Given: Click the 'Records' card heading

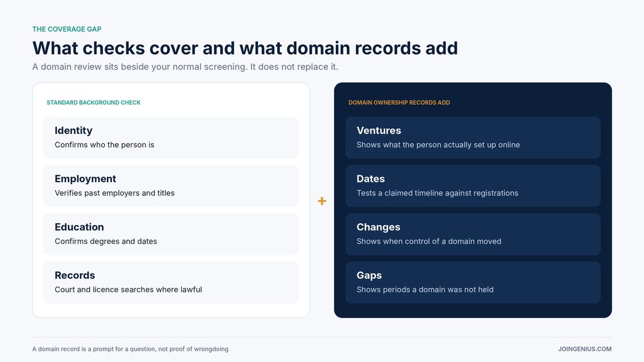Looking at the screenshot, I should point(75,275).
